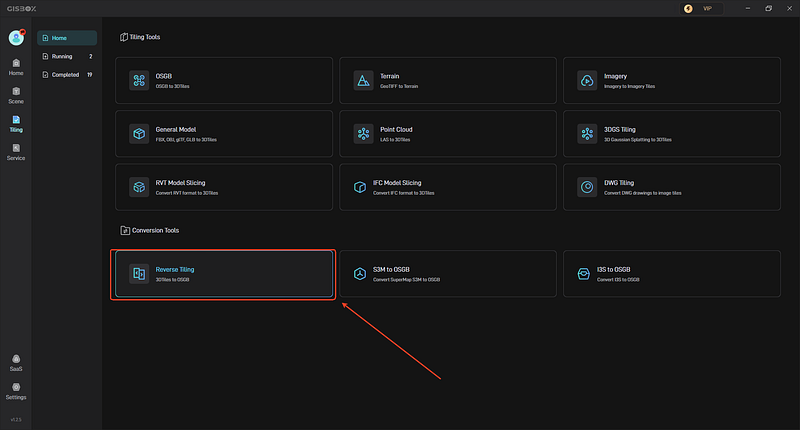This screenshot has width=800, height=430.
Task: Open the IFC Model Slicing icon
Action: tap(360, 187)
